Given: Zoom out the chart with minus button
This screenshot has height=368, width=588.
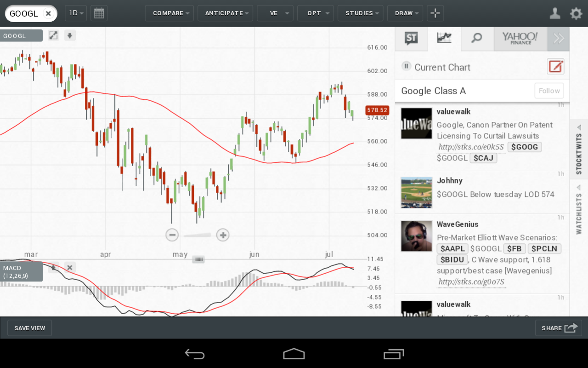Looking at the screenshot, I should point(172,235).
